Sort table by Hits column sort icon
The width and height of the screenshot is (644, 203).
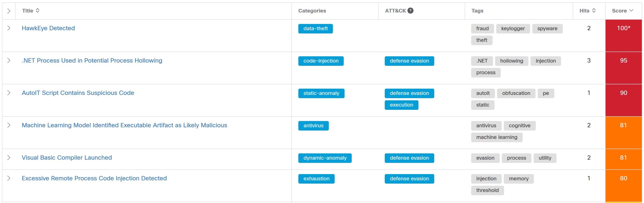(x=594, y=11)
